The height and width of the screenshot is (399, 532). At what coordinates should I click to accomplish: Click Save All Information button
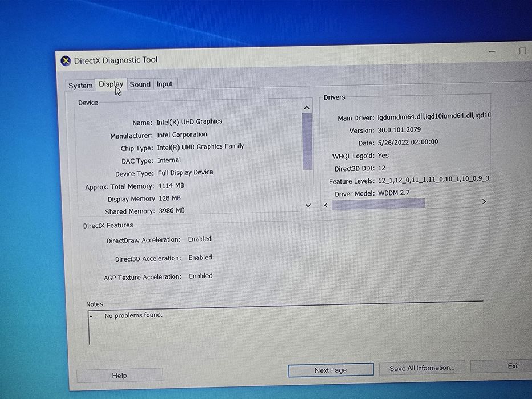click(421, 368)
